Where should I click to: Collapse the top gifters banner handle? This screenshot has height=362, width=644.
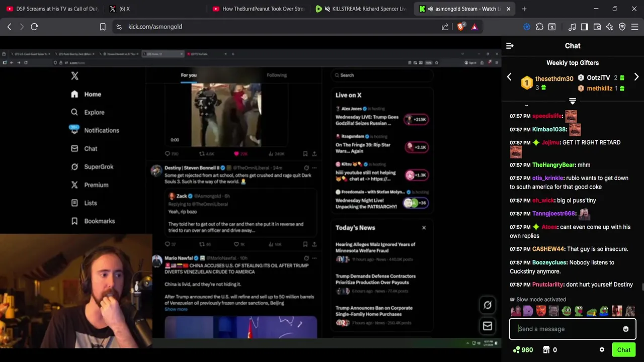(572, 101)
